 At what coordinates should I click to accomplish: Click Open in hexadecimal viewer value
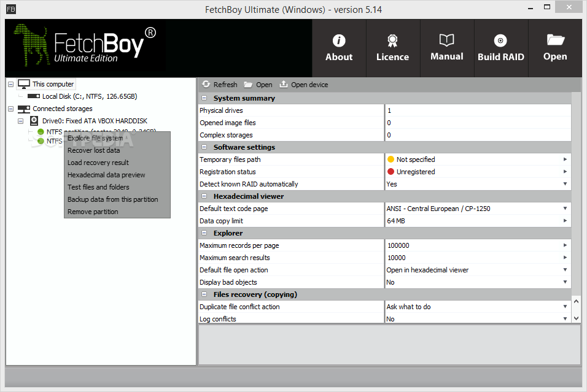[x=427, y=270]
